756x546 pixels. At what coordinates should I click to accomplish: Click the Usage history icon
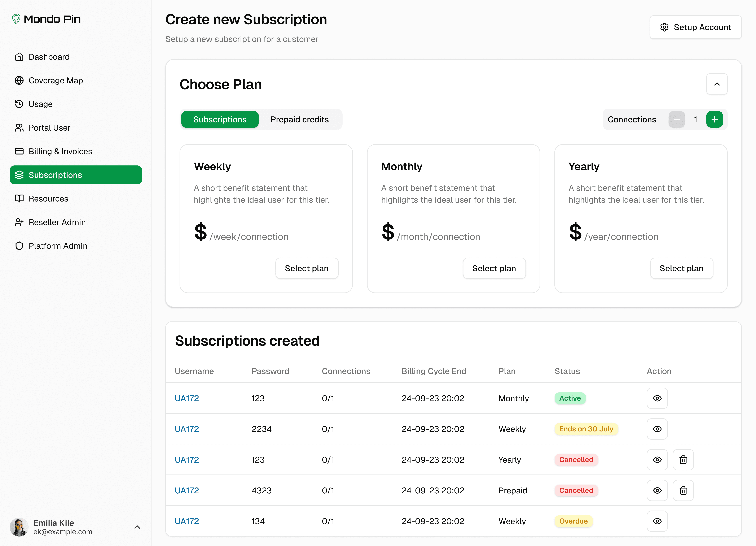pos(19,104)
